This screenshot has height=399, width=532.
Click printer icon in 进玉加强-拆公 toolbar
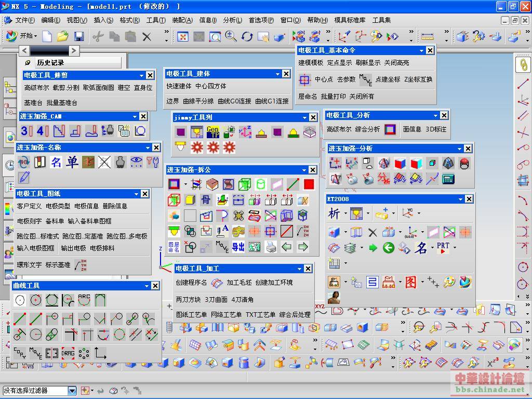pyautogui.click(x=271, y=247)
